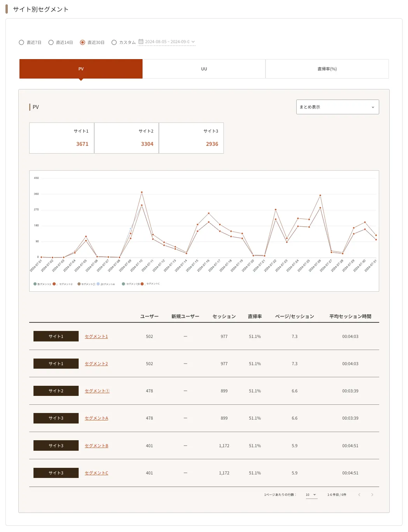The height and width of the screenshot is (532, 408).
Task: Open the セグメントC link
Action: 97,473
